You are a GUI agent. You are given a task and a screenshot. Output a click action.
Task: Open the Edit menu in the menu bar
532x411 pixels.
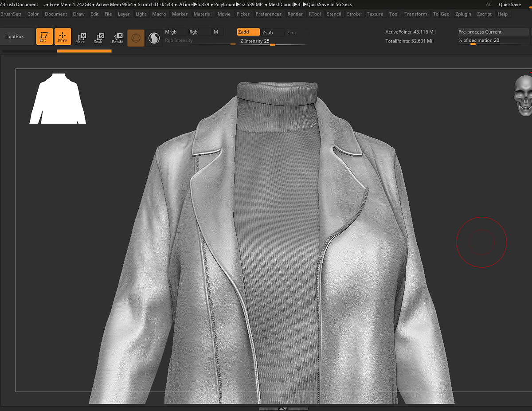(x=95, y=14)
